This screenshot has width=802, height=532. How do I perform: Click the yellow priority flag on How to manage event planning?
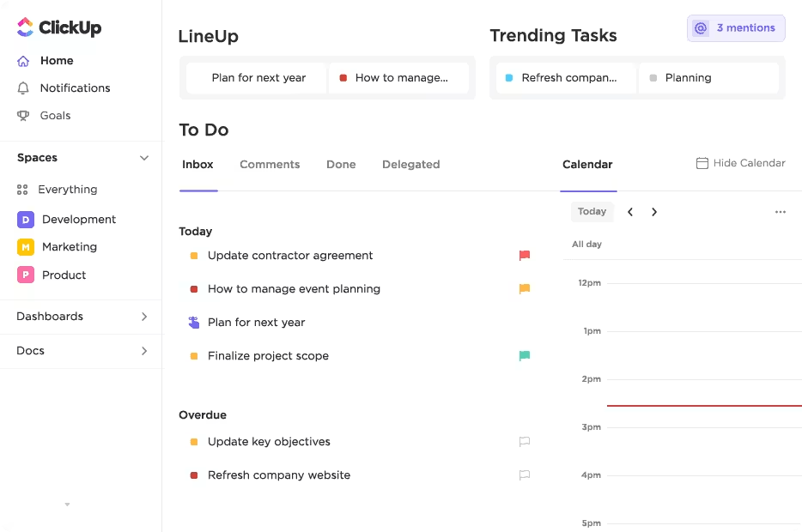[525, 288]
